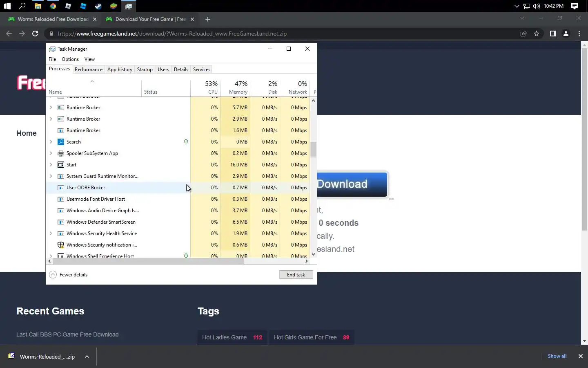The image size is (588, 368).
Task: Open the Windows Start menu
Action: 7,6
